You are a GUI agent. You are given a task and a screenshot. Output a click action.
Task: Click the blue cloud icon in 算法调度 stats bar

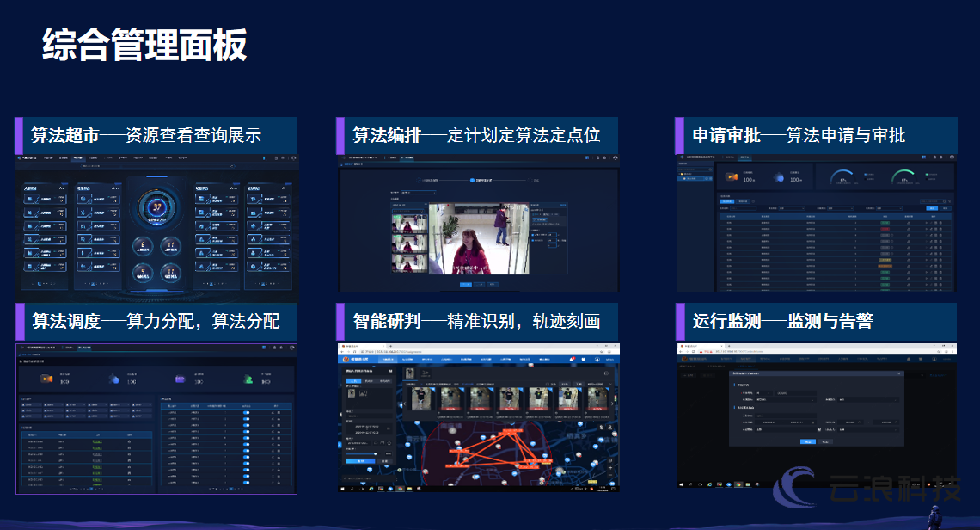pyautogui.click(x=114, y=379)
